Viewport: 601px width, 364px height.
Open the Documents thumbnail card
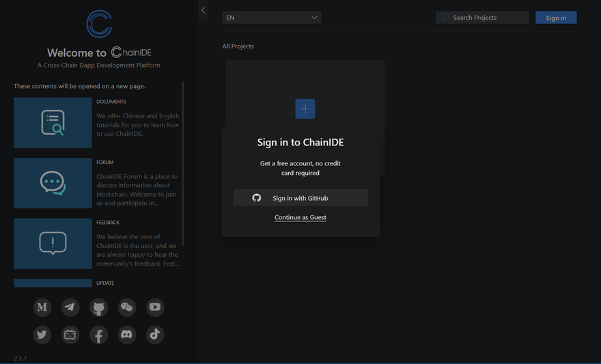(x=53, y=123)
